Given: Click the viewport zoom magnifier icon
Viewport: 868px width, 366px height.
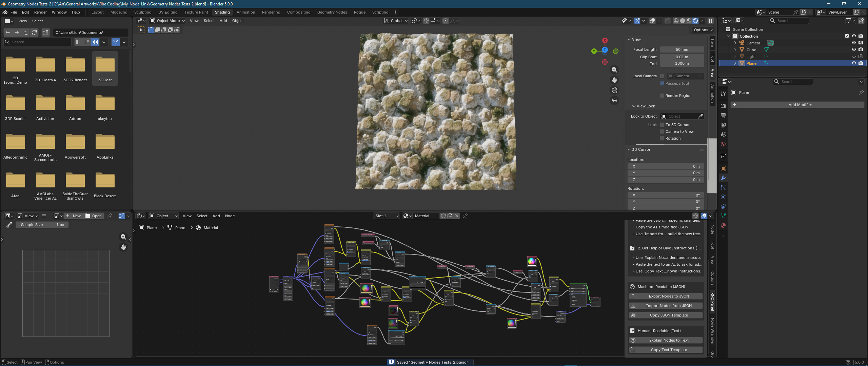Looking at the screenshot, I should coord(614,70).
